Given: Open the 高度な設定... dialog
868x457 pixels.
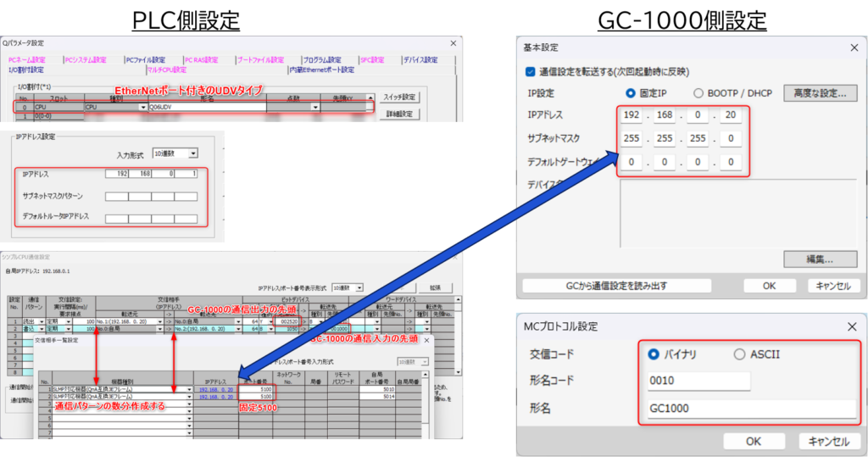Looking at the screenshot, I should 820,93.
